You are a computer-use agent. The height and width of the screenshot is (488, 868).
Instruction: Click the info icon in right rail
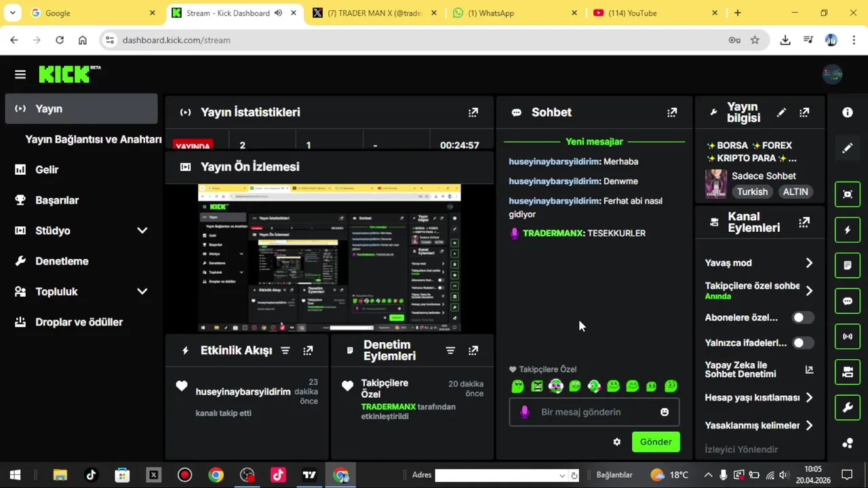click(848, 113)
